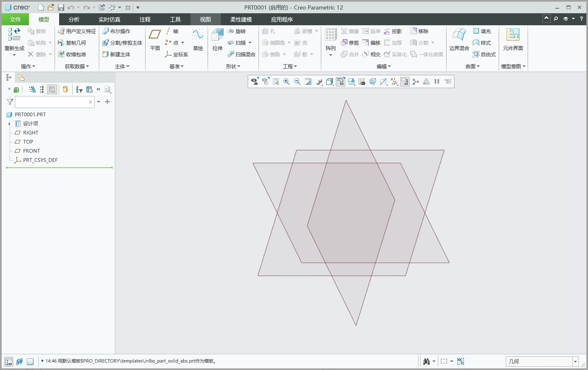Switch to the 视图 ribbon tab
The width and height of the screenshot is (588, 370).
(x=206, y=19)
